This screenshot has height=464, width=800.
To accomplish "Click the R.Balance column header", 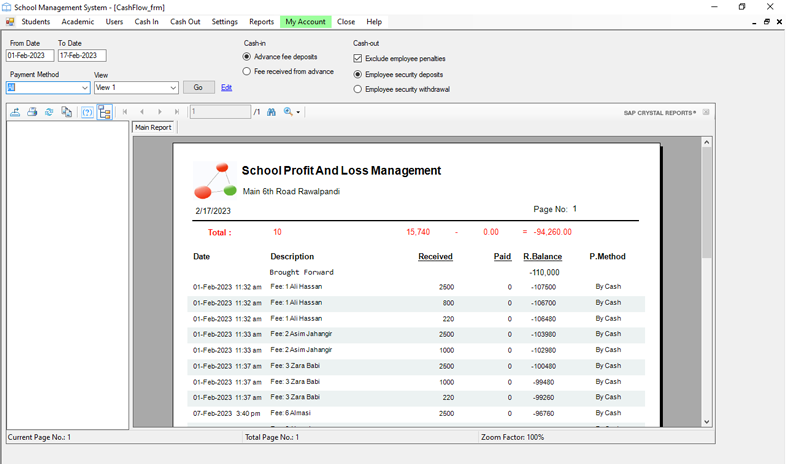I will pyautogui.click(x=542, y=256).
